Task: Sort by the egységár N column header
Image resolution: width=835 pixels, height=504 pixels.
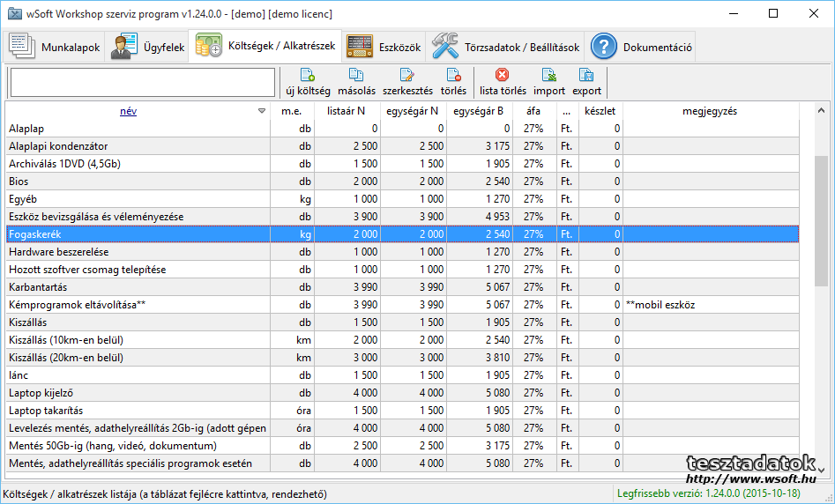Action: pos(412,111)
